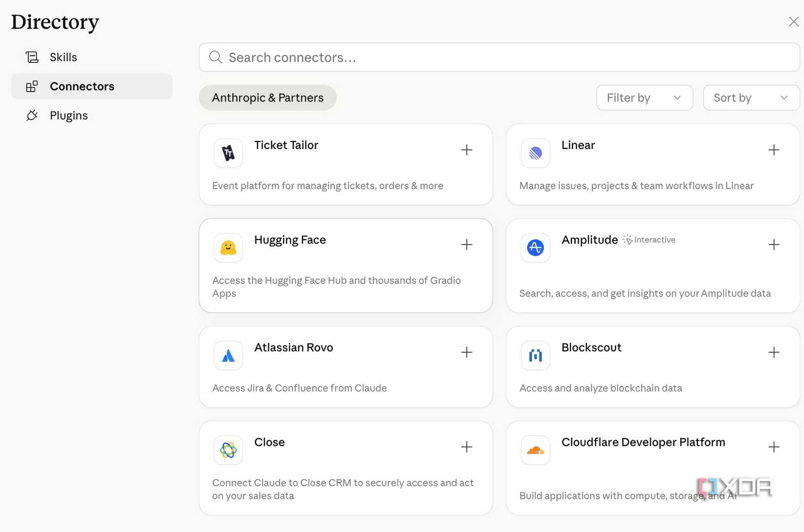Switch to Plugins in the sidebar

point(69,116)
